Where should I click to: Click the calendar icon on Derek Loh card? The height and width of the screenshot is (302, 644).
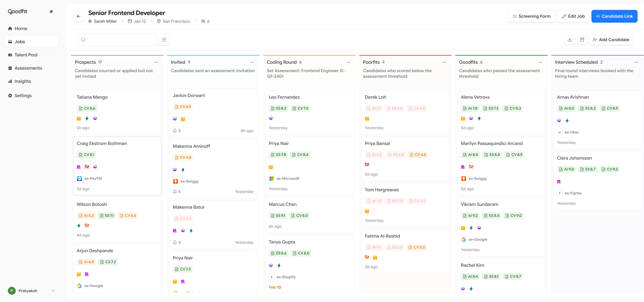(367, 118)
